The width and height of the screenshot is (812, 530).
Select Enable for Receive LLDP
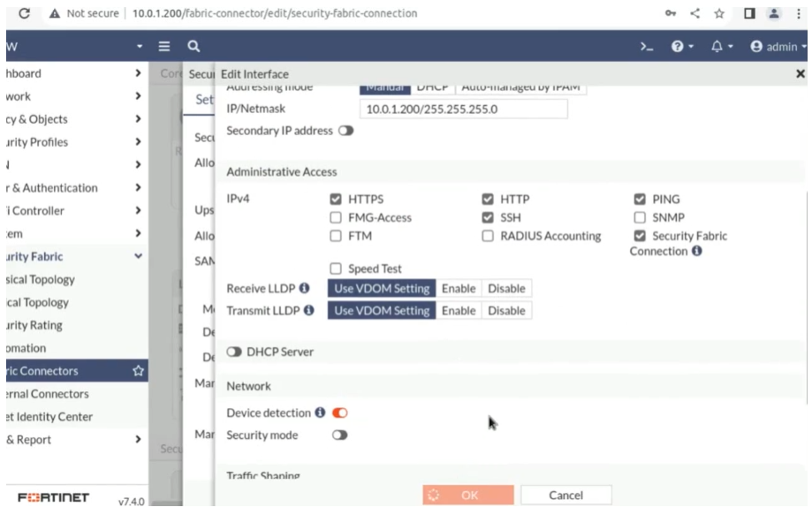point(459,288)
